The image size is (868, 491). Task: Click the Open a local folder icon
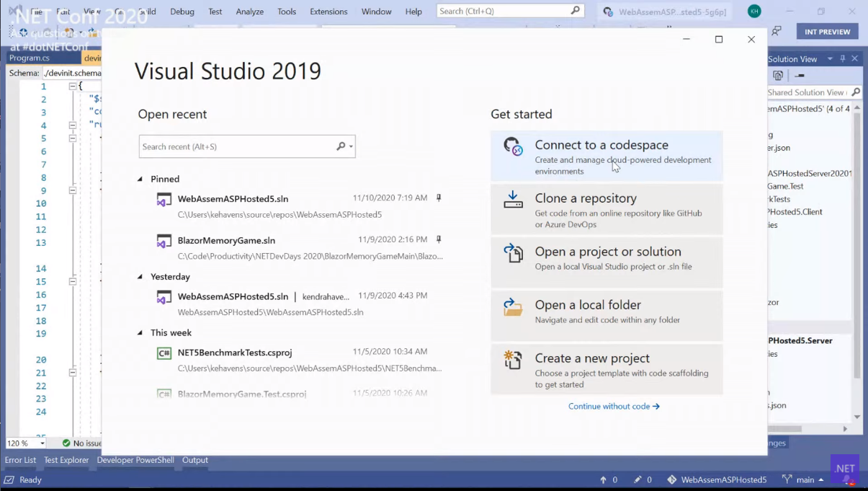click(x=513, y=306)
